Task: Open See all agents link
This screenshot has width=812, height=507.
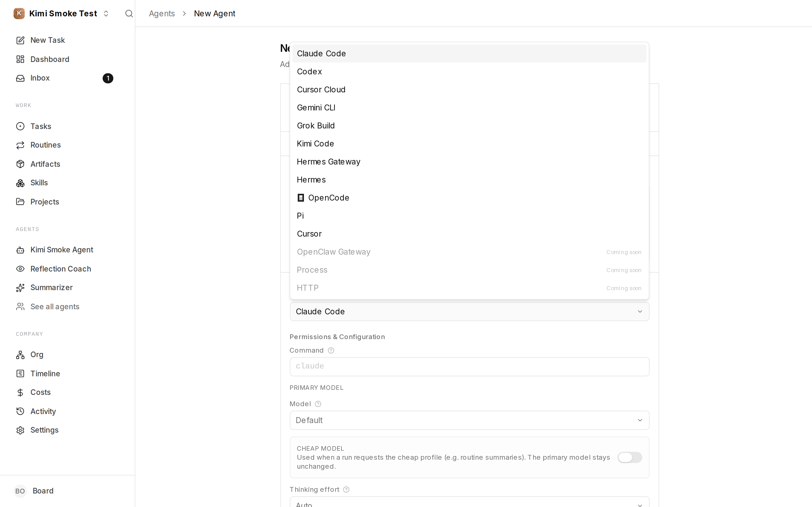Action: [55, 307]
